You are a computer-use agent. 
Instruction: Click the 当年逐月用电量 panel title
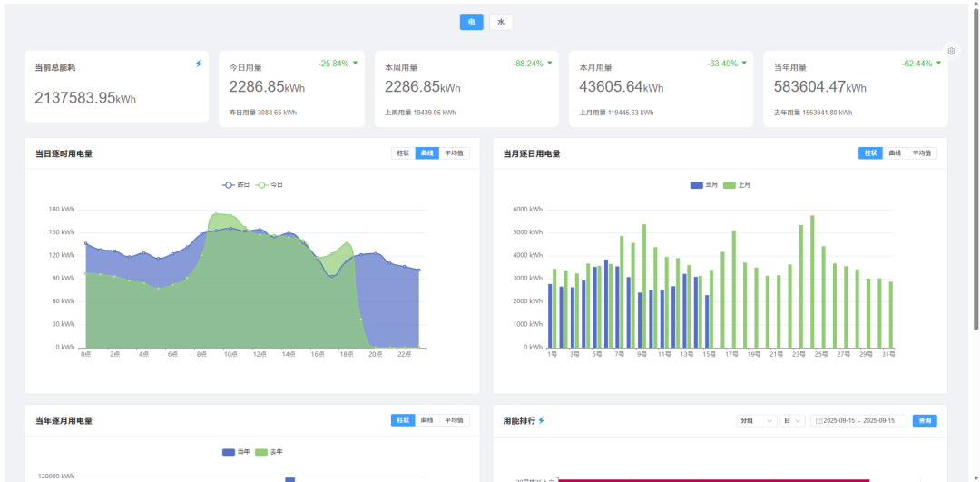click(x=64, y=421)
